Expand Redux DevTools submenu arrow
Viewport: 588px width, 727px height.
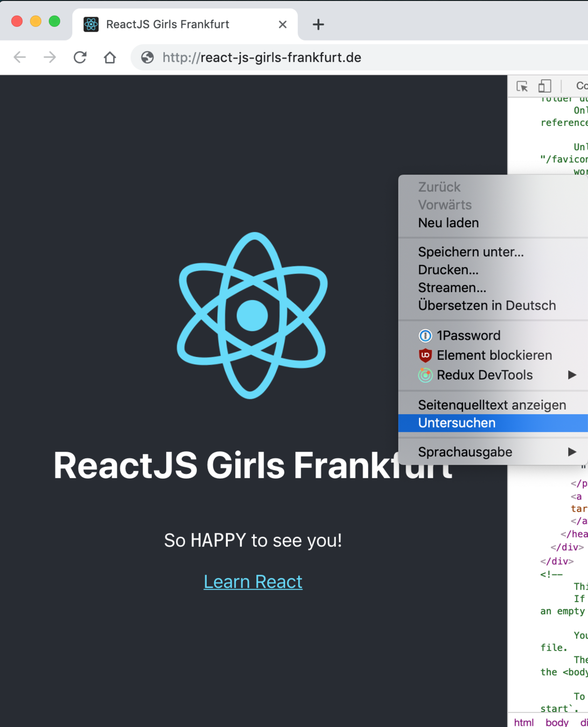pyautogui.click(x=572, y=375)
